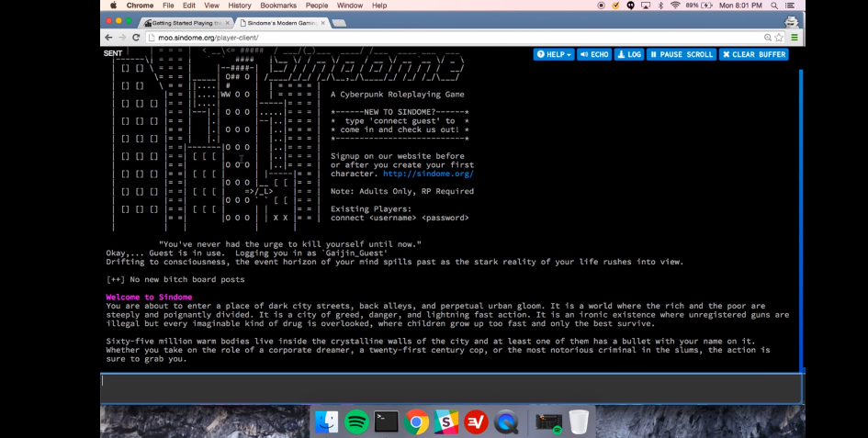The width and height of the screenshot is (868, 438).
Task: Open the File menu
Action: click(x=168, y=6)
